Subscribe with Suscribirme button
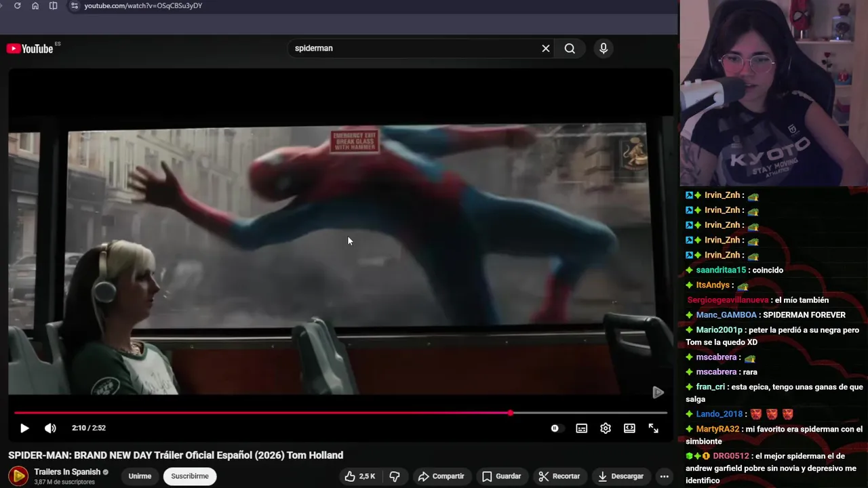 [x=190, y=476]
